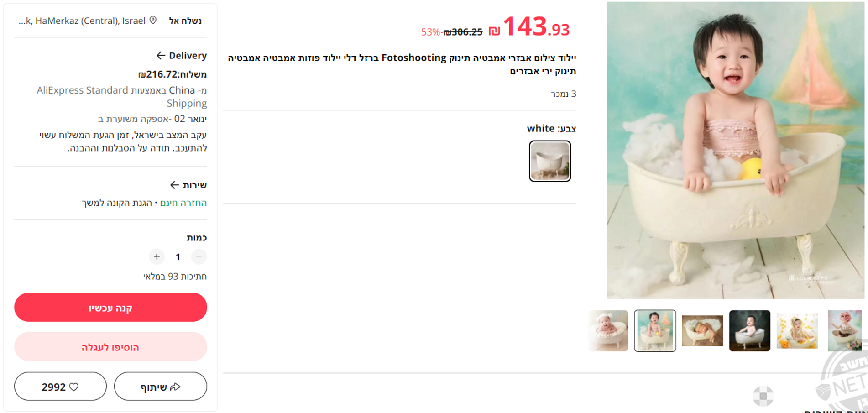Click the החזרה חינם free return link
868x413 pixels.
(x=183, y=203)
